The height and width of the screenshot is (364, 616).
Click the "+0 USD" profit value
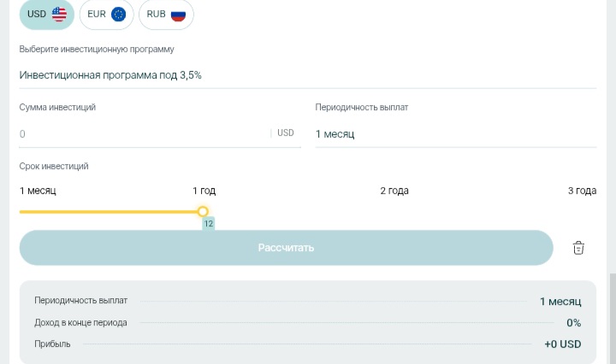click(x=562, y=344)
